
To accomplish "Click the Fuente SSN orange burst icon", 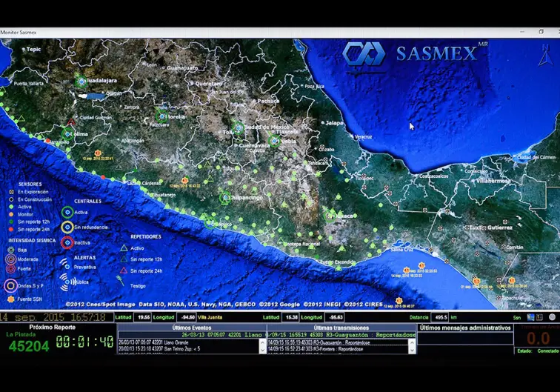I will coord(10,299).
